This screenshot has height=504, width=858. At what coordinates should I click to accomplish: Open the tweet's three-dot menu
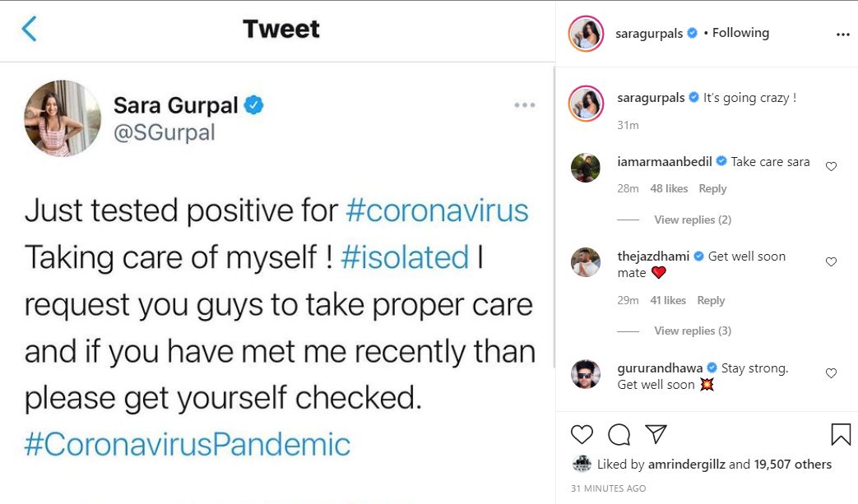(x=525, y=104)
